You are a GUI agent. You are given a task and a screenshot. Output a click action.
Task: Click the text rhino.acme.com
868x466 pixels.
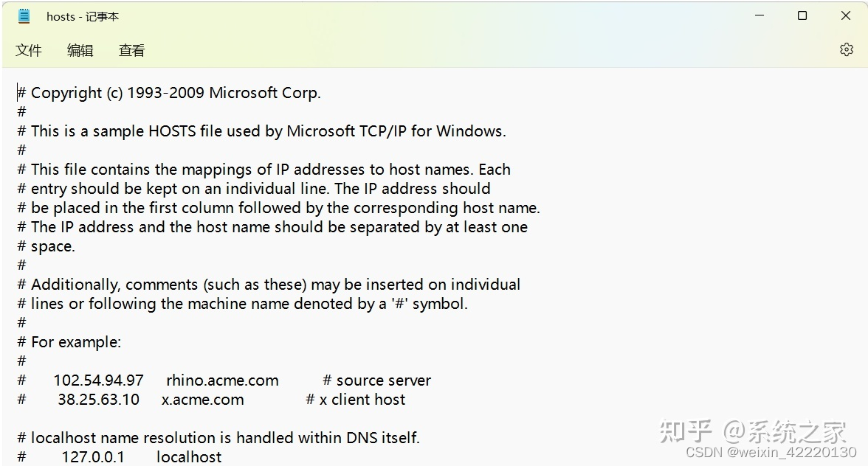click(x=222, y=380)
